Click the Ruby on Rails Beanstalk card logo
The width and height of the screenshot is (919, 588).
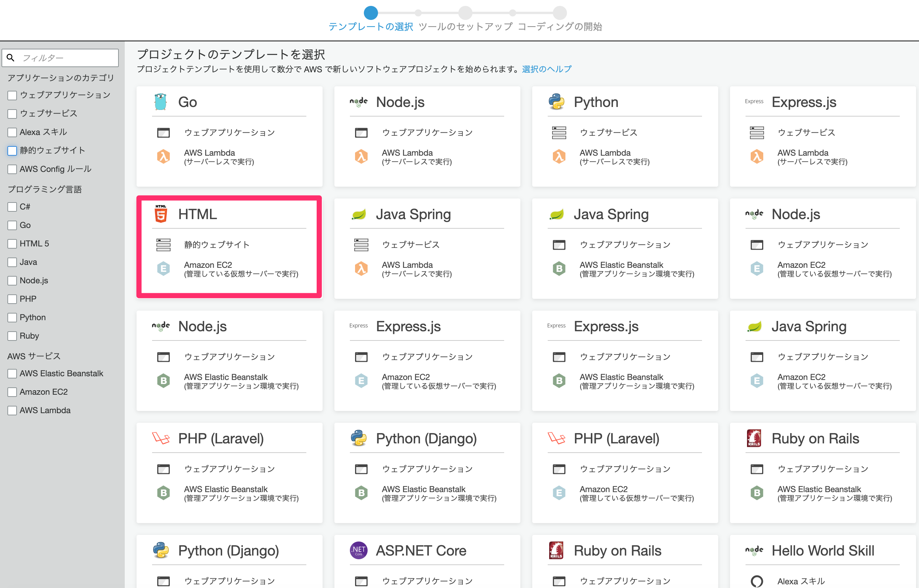[754, 438]
